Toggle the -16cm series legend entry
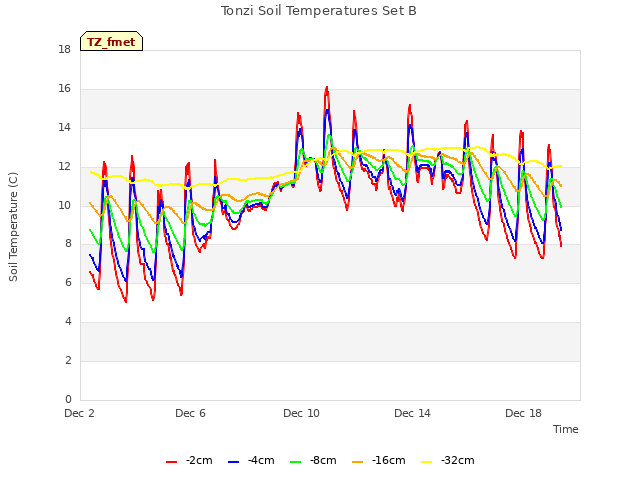Screen dimensions: 640x480 [379, 461]
